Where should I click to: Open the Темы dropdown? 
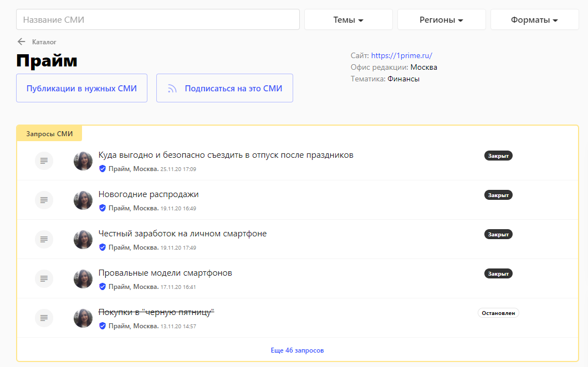[x=348, y=20]
